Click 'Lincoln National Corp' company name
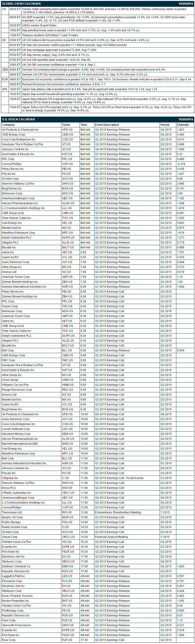Image resolution: width=195 pixels, height=644 pixels. [x=16, y=429]
